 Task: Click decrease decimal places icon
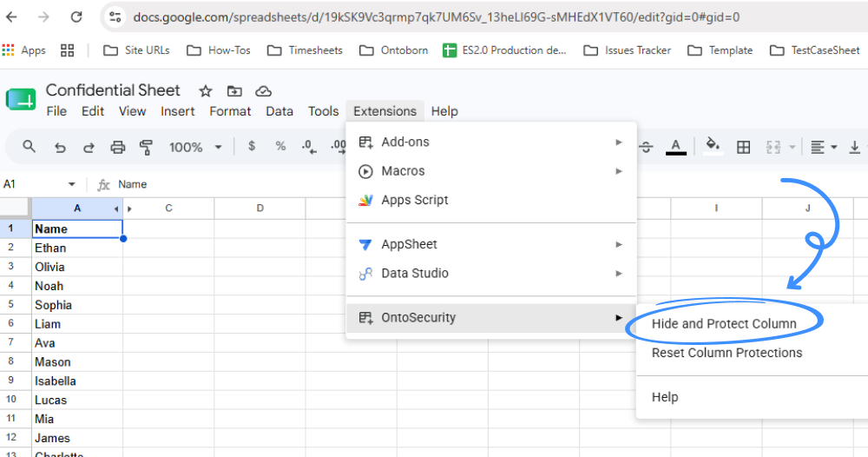pos(309,147)
